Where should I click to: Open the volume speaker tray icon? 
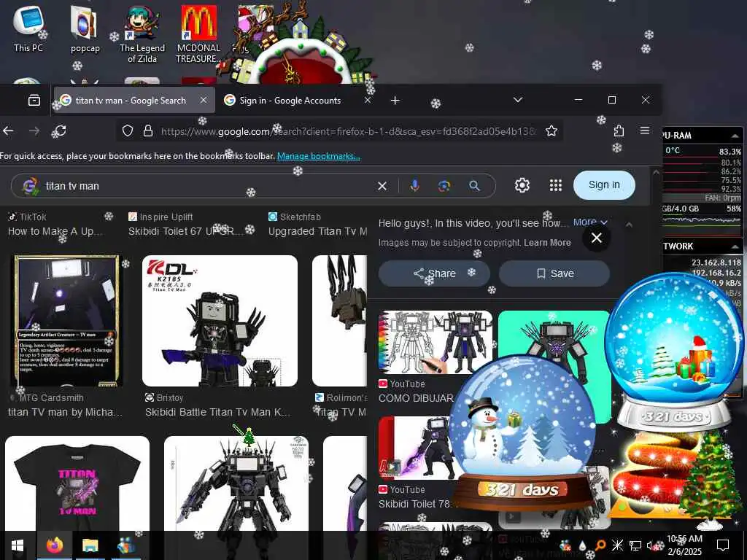[651, 545]
